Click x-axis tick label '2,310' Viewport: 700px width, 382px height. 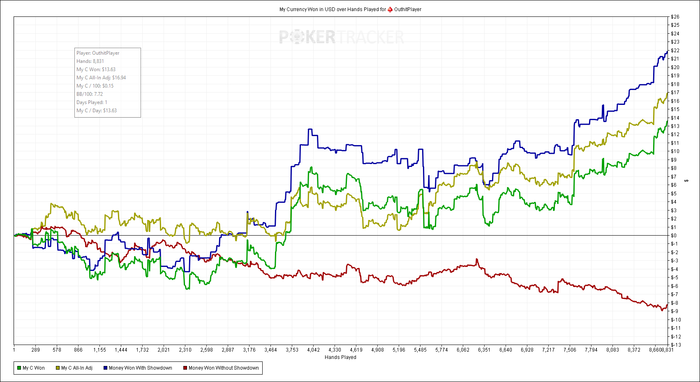click(185, 351)
